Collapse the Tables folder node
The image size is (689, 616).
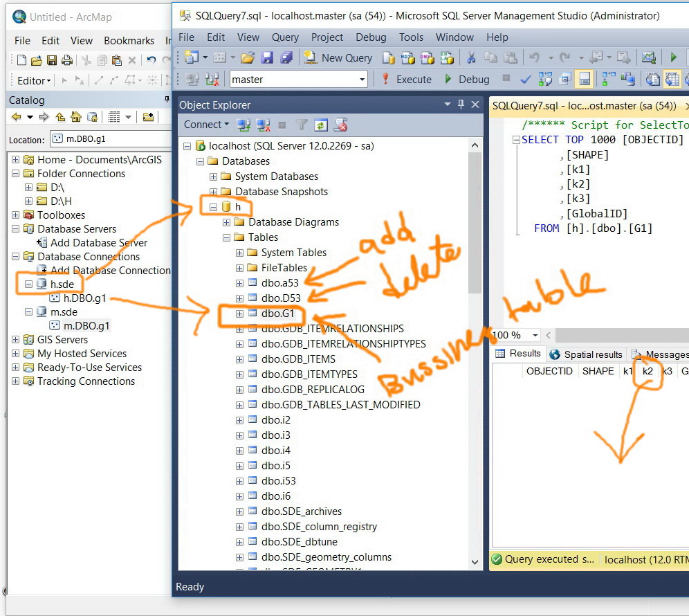click(227, 237)
